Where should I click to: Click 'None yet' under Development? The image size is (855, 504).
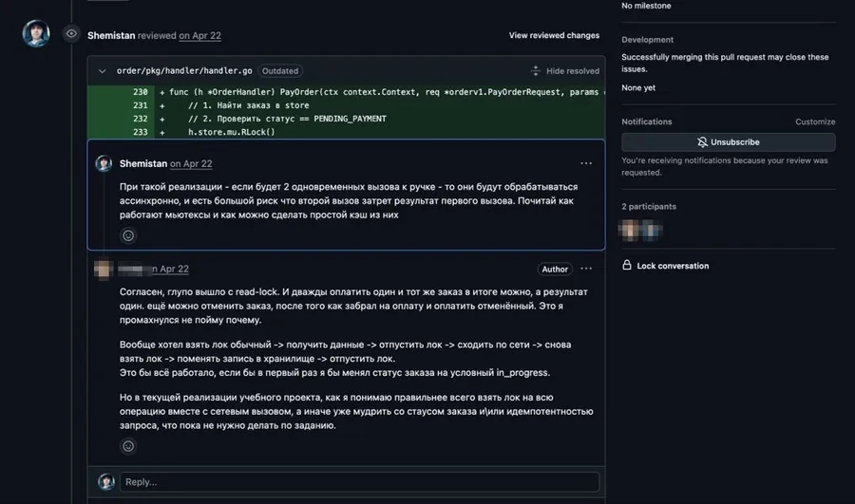pyautogui.click(x=638, y=87)
